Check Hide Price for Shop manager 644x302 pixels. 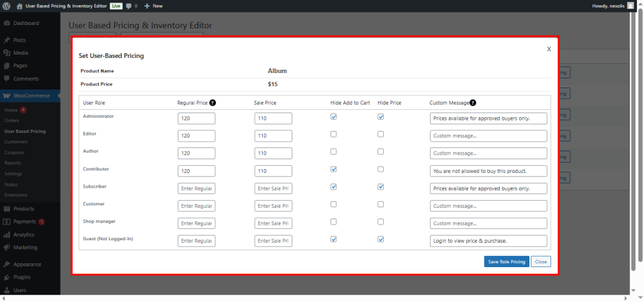381,222
